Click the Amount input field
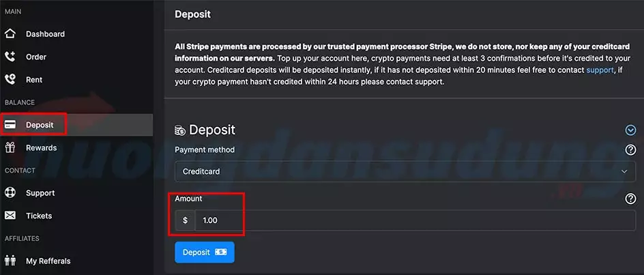 [415, 220]
